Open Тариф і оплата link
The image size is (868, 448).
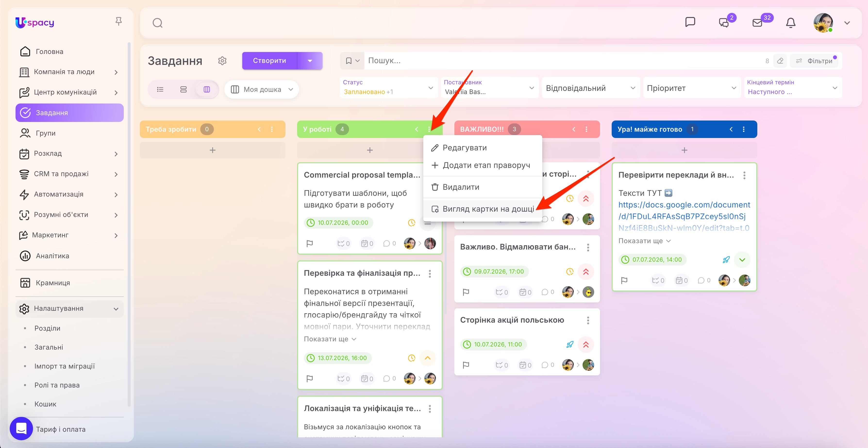click(x=61, y=430)
